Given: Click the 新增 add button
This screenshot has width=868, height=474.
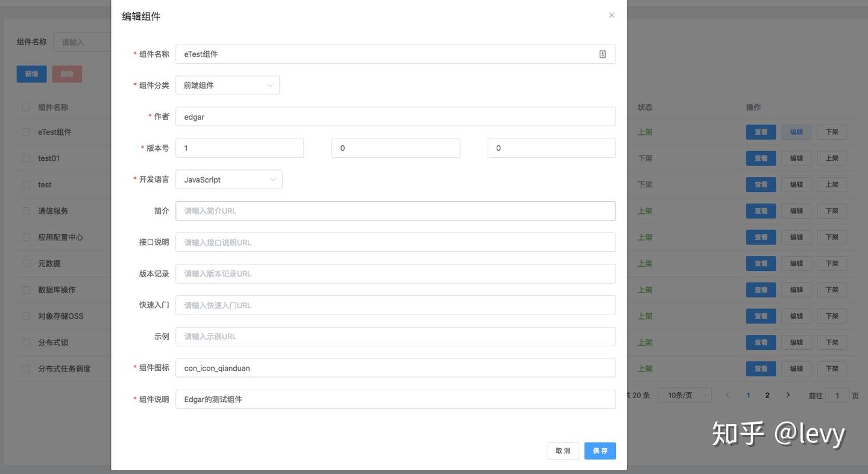Looking at the screenshot, I should pyautogui.click(x=31, y=74).
